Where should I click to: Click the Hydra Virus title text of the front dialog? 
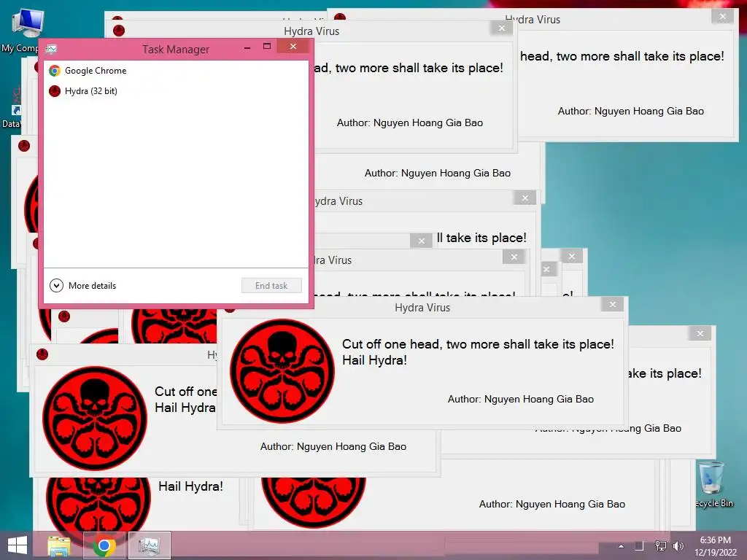coord(422,308)
